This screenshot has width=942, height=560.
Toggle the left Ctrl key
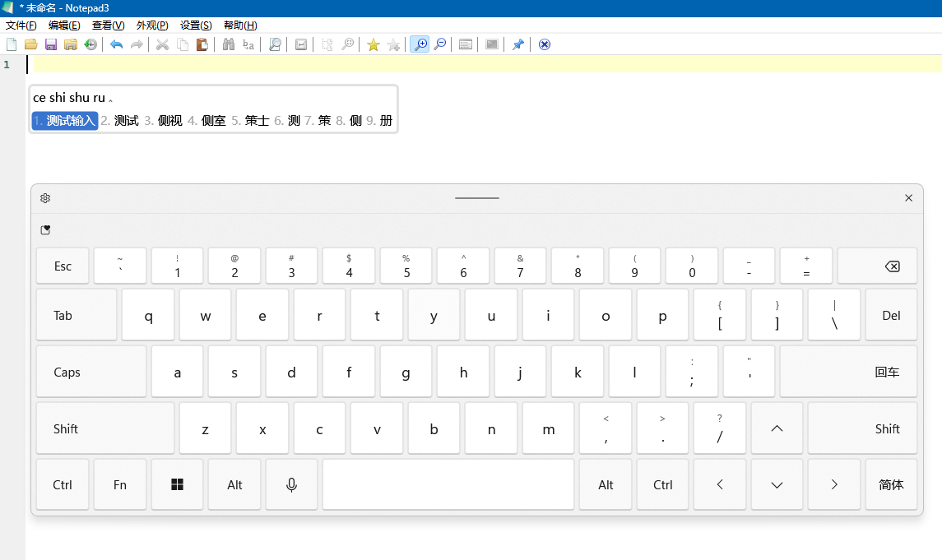point(63,485)
